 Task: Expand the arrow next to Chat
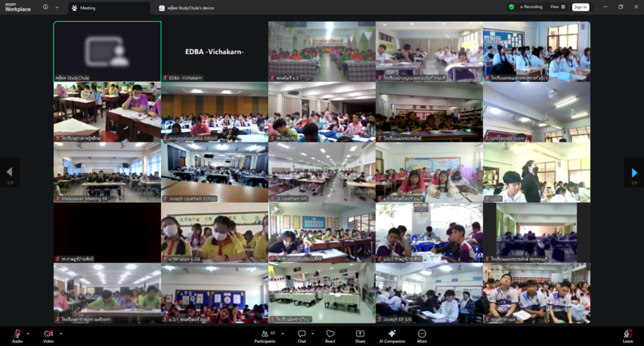pos(313,334)
